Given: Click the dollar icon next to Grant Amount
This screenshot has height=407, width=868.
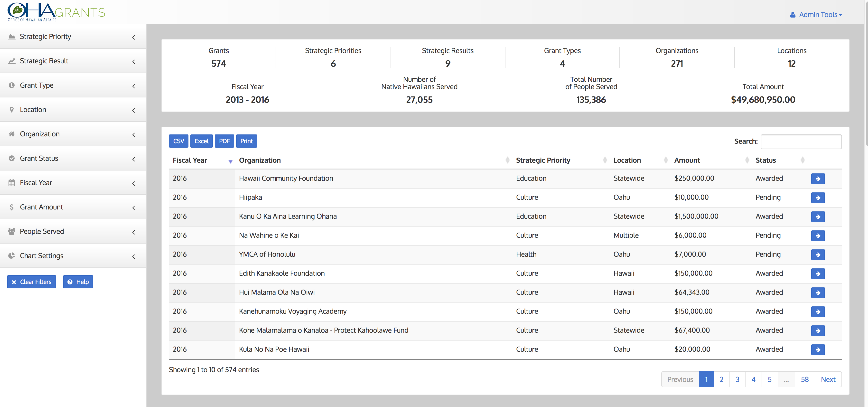Looking at the screenshot, I should pos(12,207).
